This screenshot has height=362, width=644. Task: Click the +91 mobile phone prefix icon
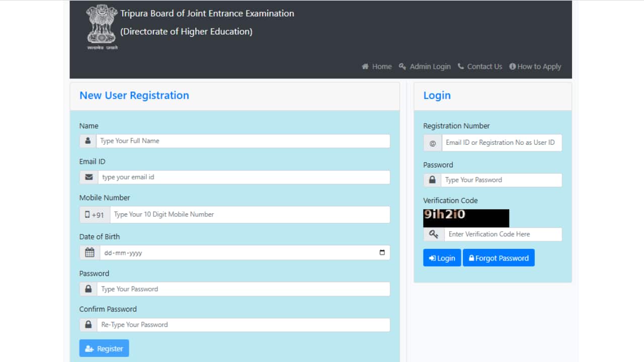click(95, 215)
